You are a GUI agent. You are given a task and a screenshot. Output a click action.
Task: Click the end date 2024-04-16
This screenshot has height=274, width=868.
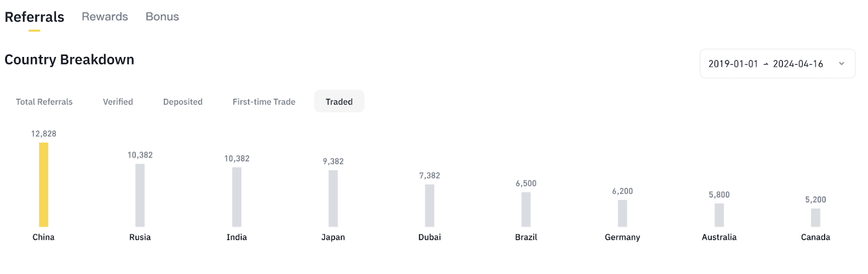pyautogui.click(x=798, y=64)
